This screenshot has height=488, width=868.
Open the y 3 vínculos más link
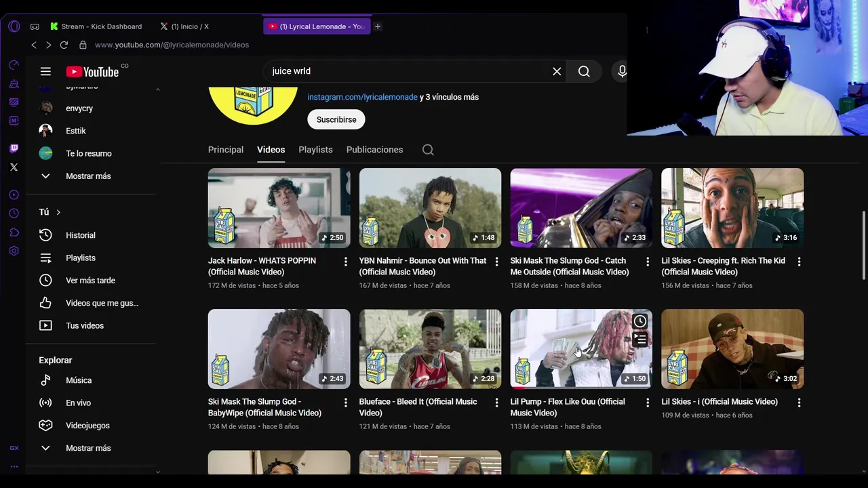pyautogui.click(x=449, y=97)
